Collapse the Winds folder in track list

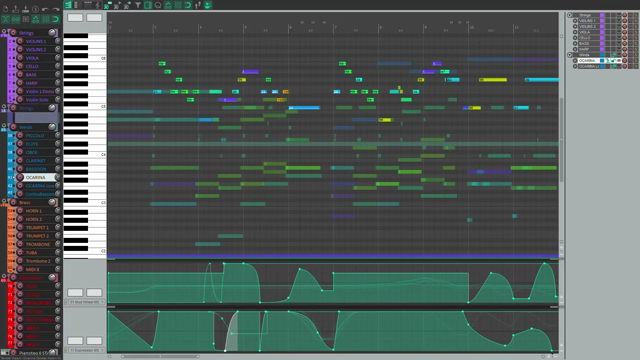[570, 55]
